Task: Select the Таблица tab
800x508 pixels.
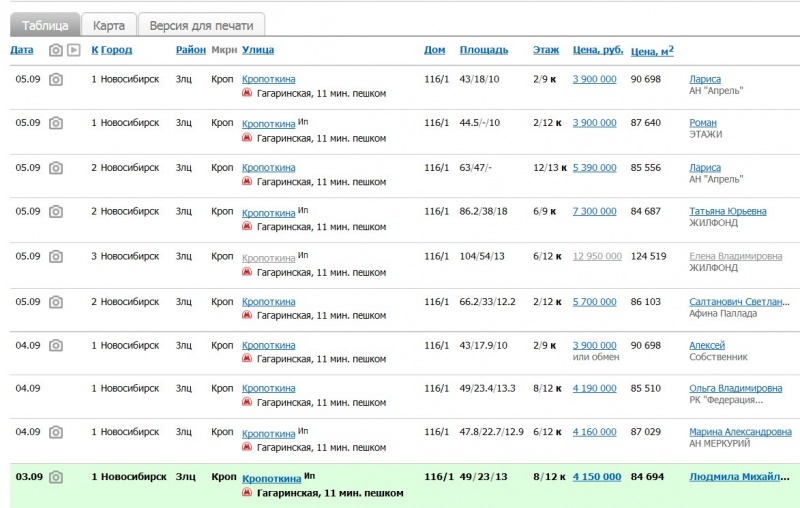Action: (44, 25)
